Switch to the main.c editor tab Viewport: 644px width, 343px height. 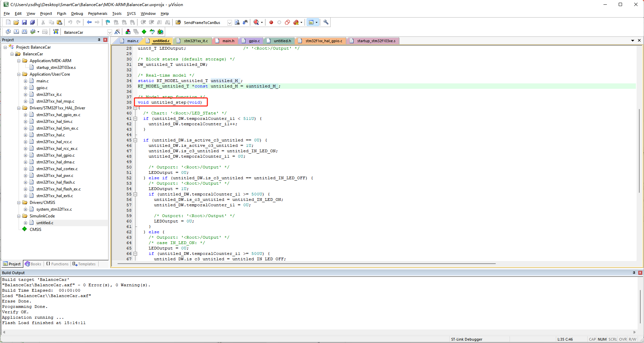(130, 41)
